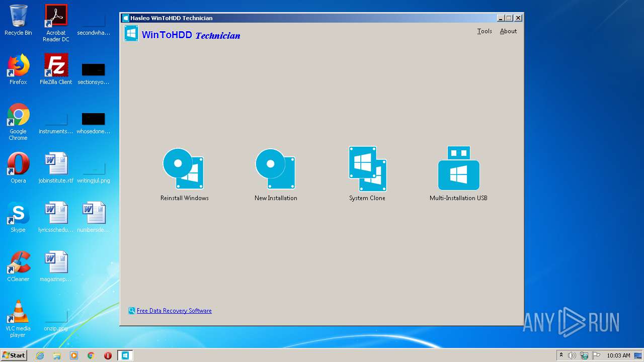
Task: Open the Windows Start menu
Action: pos(14,355)
